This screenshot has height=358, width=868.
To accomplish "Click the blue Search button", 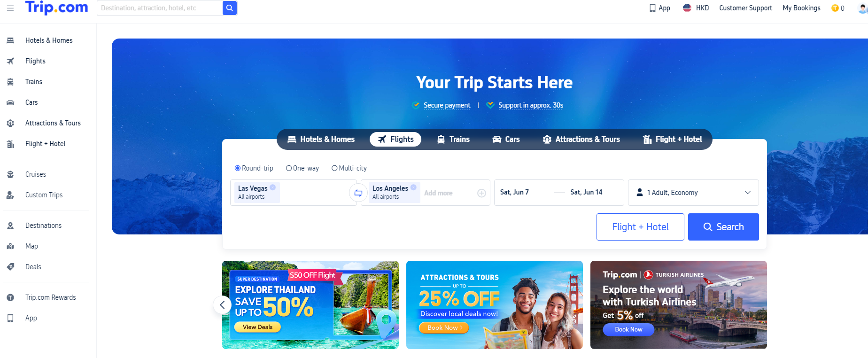I will 723,227.
